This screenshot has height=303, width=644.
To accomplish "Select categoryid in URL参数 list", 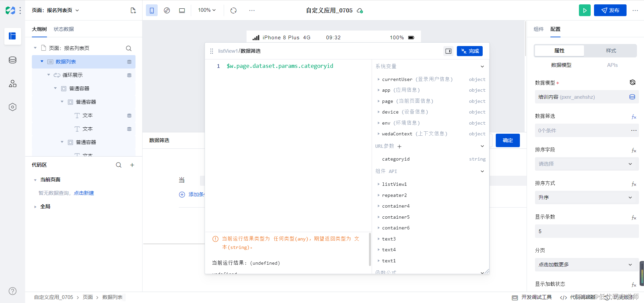I will pyautogui.click(x=396, y=159).
